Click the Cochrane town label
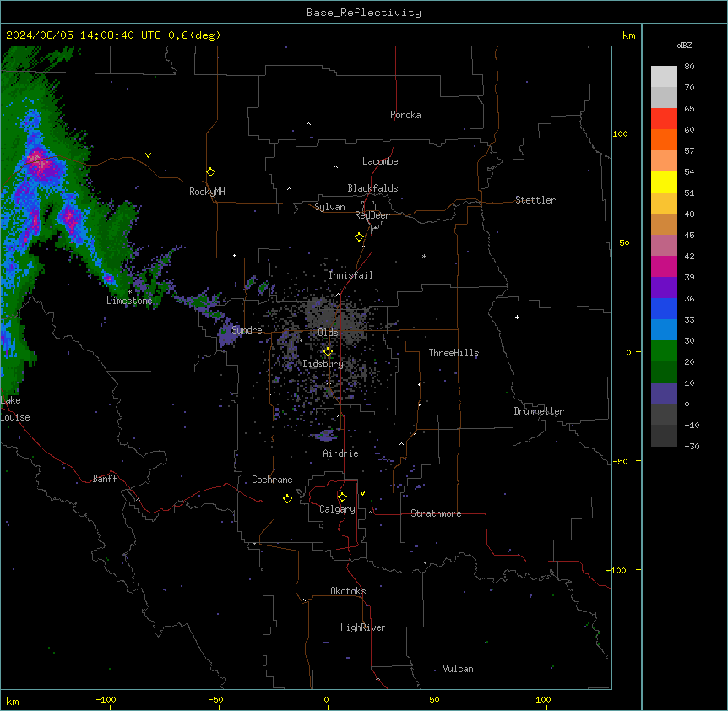728x711 pixels. [272, 480]
